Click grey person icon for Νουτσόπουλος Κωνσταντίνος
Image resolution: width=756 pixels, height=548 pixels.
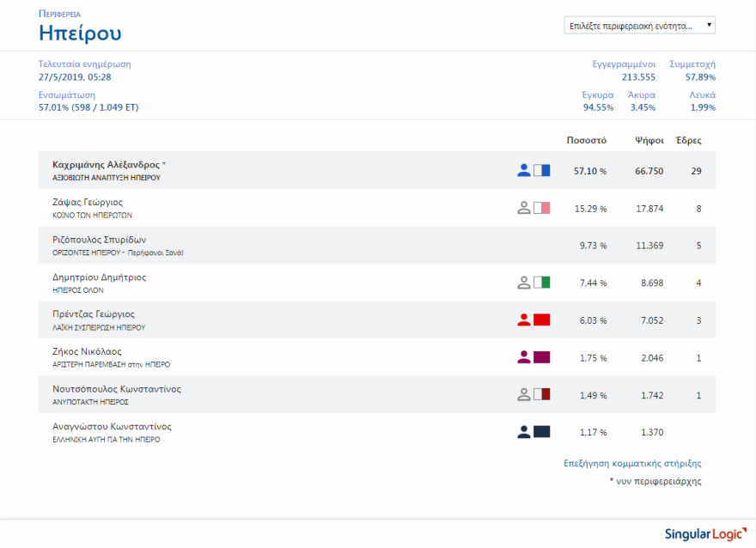point(524,394)
